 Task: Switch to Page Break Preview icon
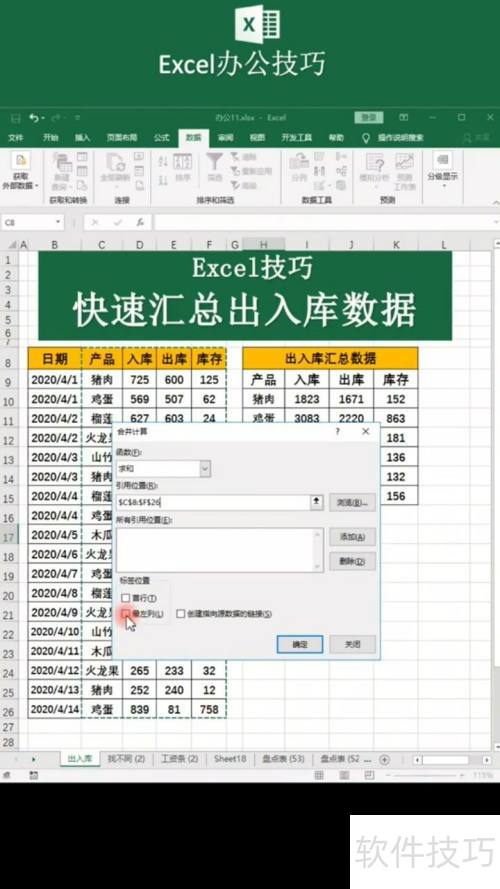tap(369, 774)
